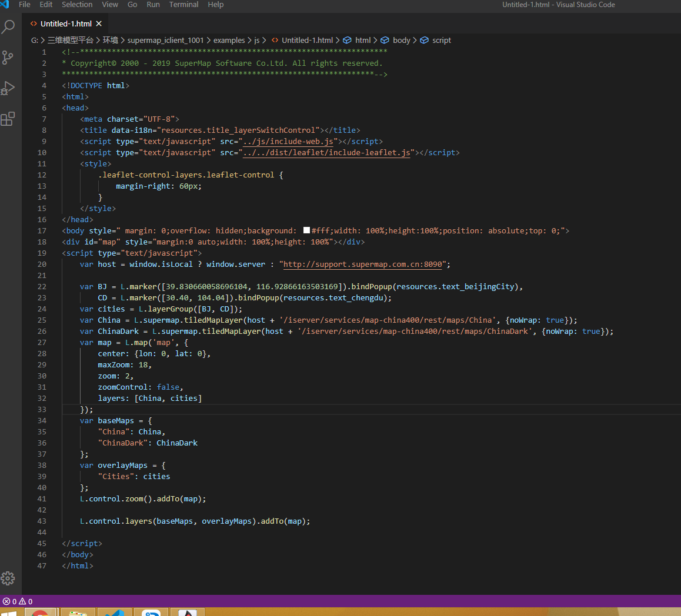Viewport: 681px width, 616px height.
Task: Open the File menu
Action: [x=25, y=4]
